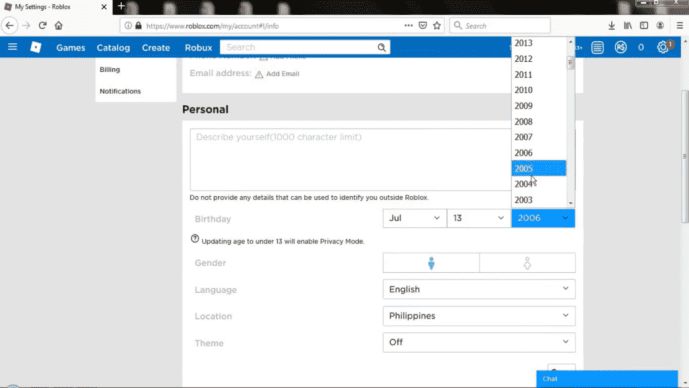Bookmark this page with the star icon
The height and width of the screenshot is (388, 689).
pos(437,25)
